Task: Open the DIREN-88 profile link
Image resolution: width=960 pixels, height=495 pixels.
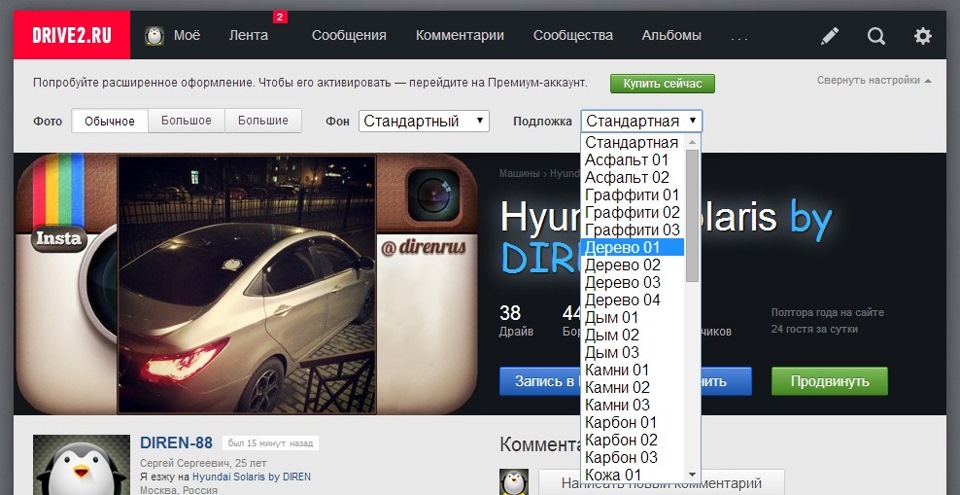Action: tap(176, 442)
